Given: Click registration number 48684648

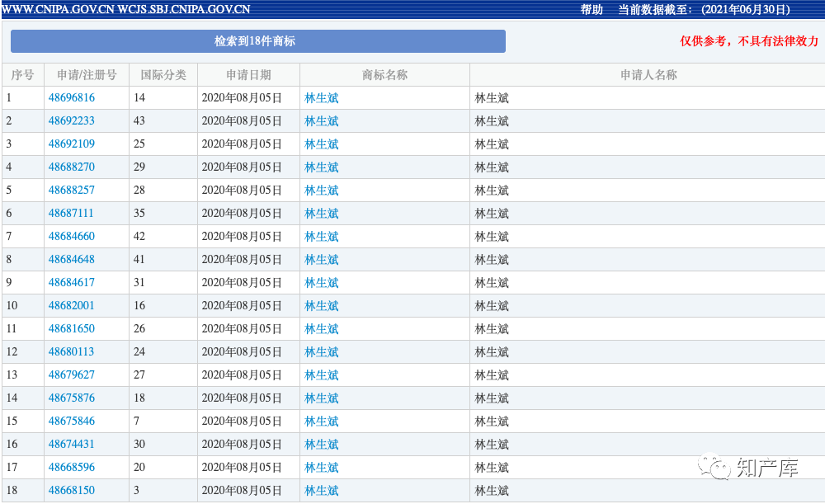Looking at the screenshot, I should point(71,260).
